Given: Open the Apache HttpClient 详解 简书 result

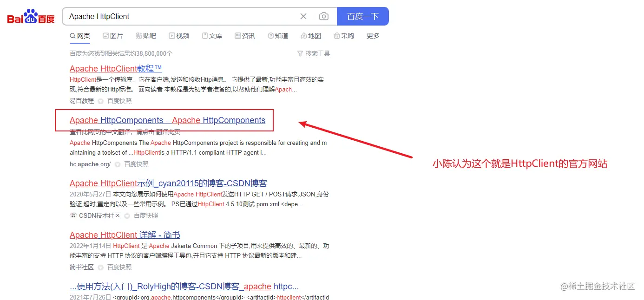Looking at the screenshot, I should pyautogui.click(x=125, y=235).
